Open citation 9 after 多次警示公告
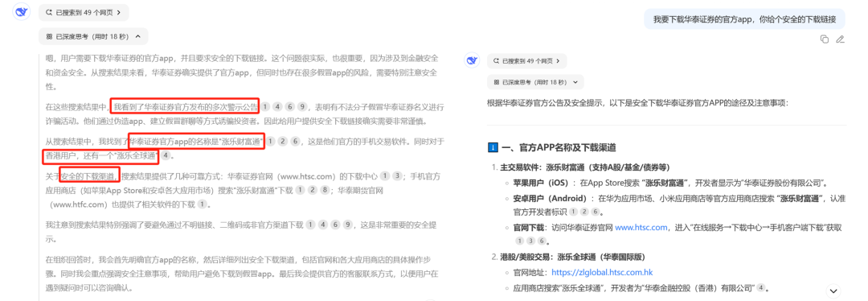The image size is (868, 301). pos(302,106)
